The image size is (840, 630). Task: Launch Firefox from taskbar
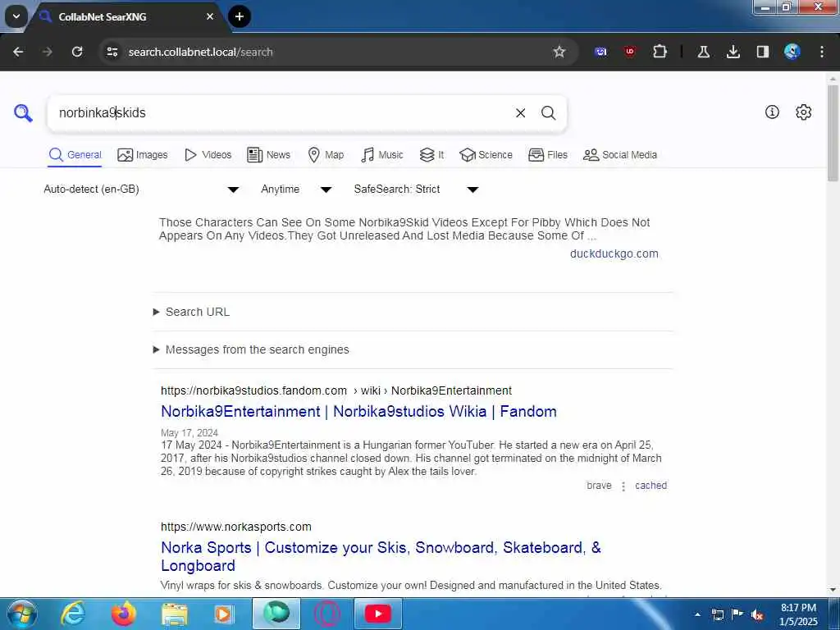tap(124, 614)
